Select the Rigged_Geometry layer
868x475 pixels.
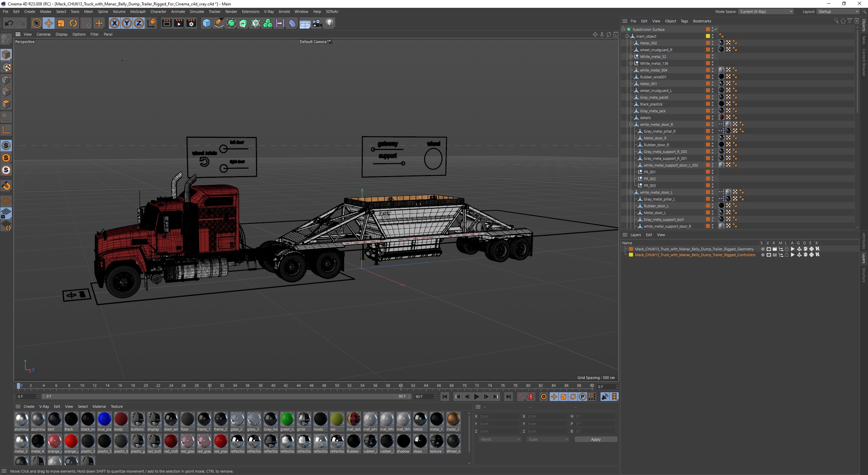coord(694,249)
